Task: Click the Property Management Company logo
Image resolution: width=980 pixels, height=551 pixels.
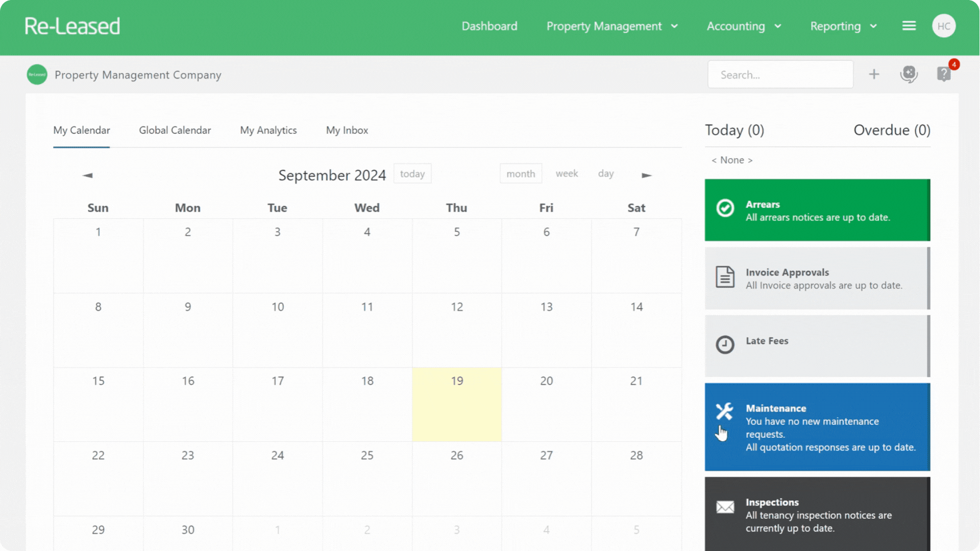Action: (37, 74)
